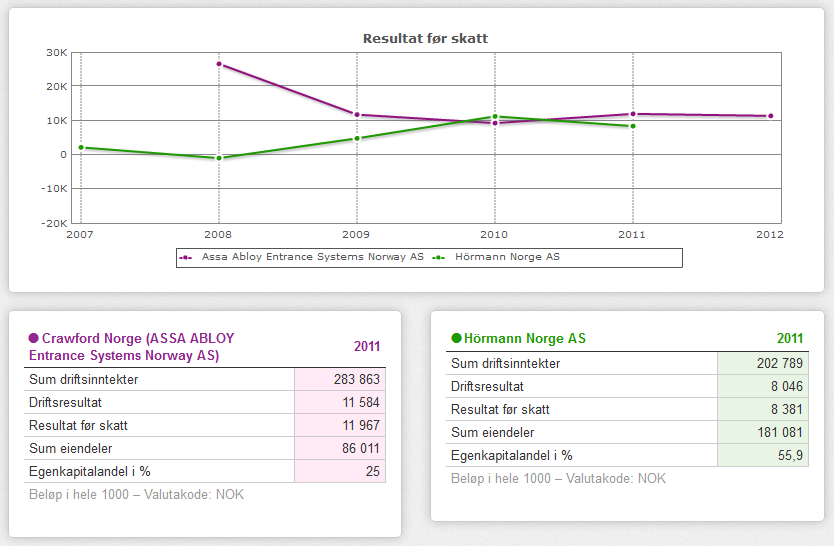Click Egenkapitalandel i % label in Hörmann table
Screen dimensions: 834x546
(x=512, y=455)
